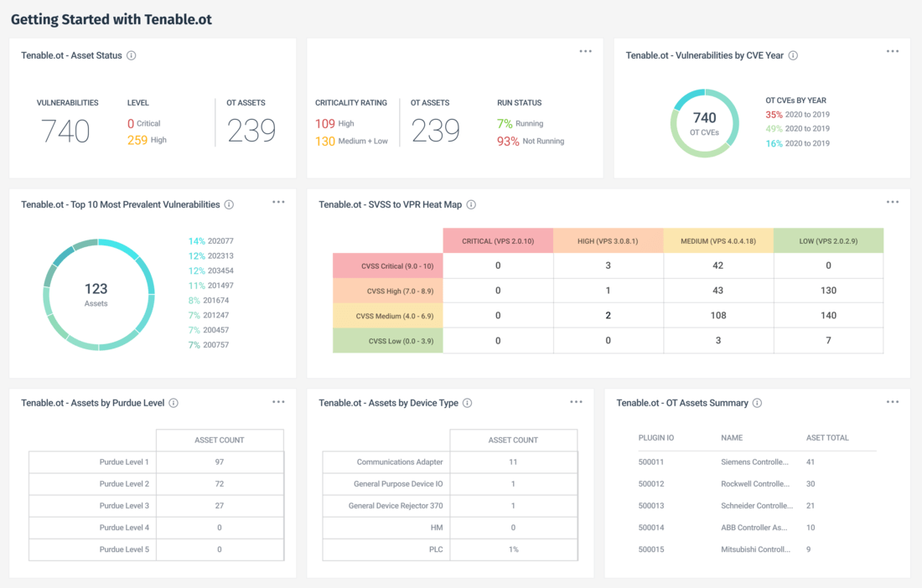Open options menu on Assets by Purdue Level
The image size is (922, 588).
pos(279,402)
